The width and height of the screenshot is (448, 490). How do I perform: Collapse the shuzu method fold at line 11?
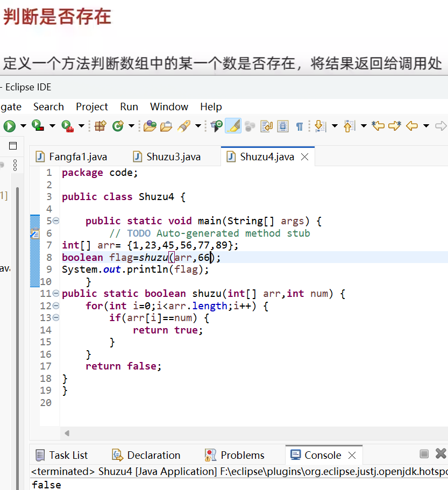click(x=56, y=294)
